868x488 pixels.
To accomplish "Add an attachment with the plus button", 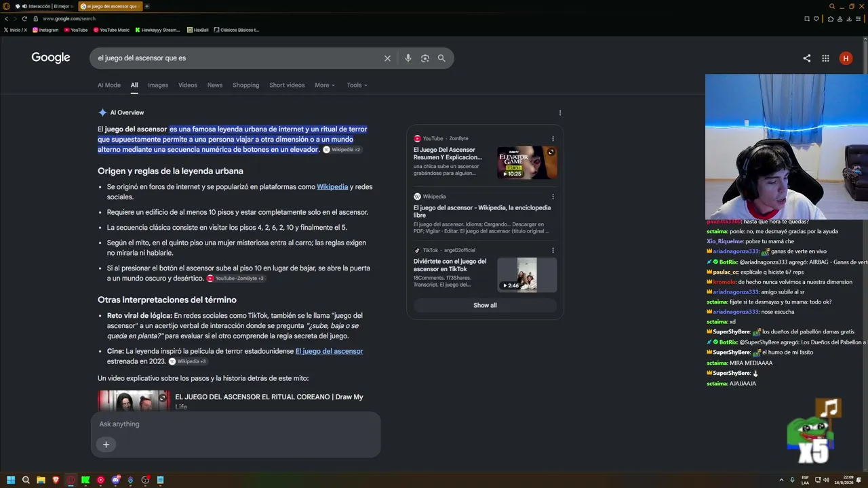I will tap(106, 445).
